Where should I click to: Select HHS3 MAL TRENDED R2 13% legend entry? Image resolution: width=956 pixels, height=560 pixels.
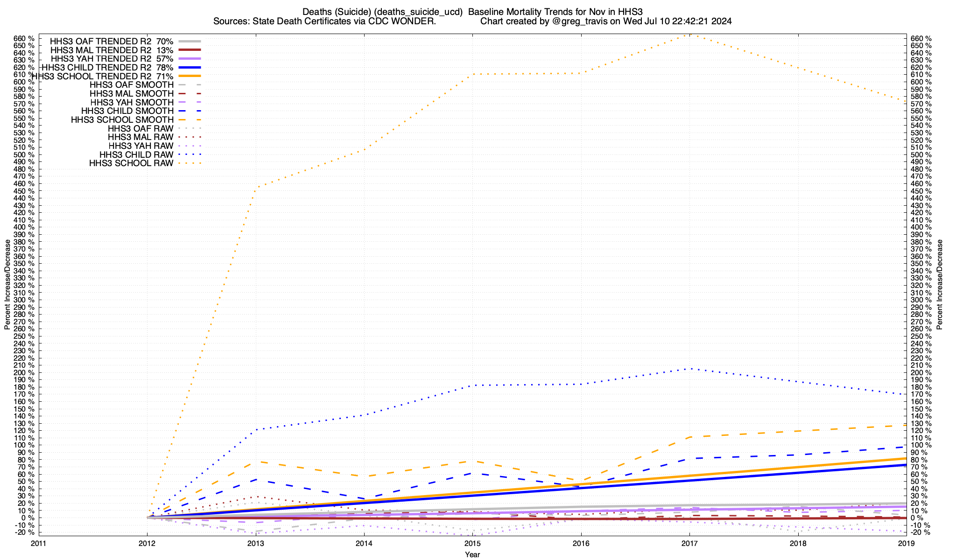[x=111, y=50]
